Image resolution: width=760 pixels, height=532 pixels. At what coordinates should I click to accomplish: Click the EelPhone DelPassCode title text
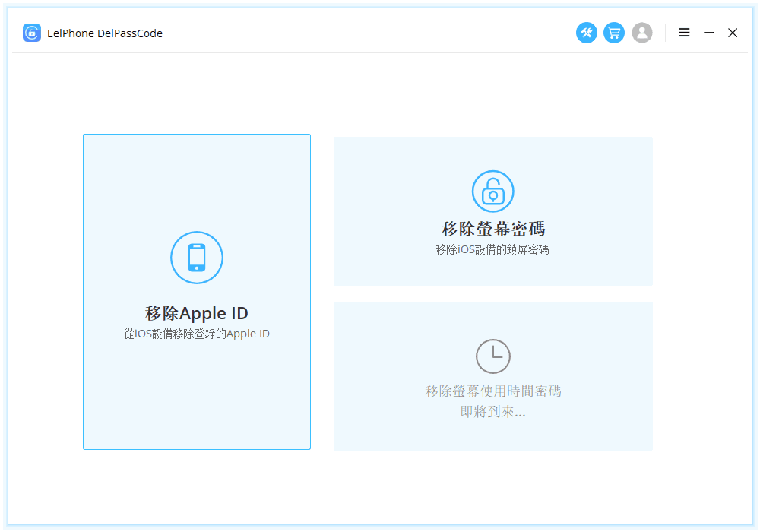tap(105, 33)
